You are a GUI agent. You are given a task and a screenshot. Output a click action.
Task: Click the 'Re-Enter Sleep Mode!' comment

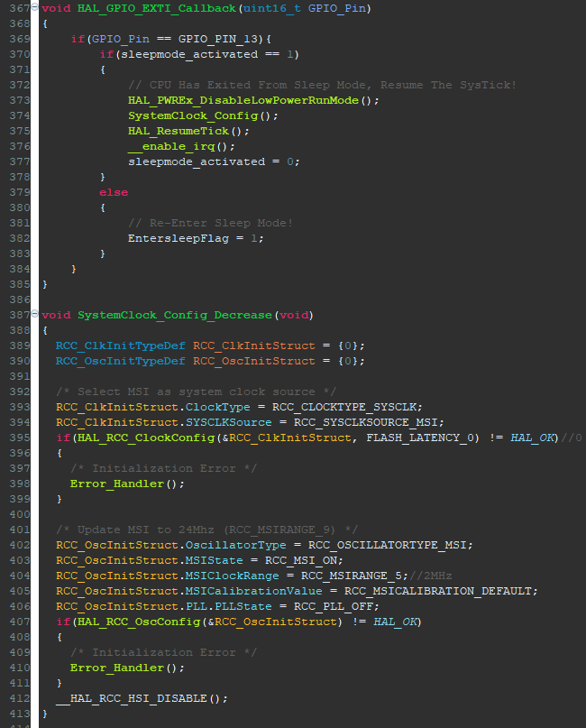click(211, 223)
